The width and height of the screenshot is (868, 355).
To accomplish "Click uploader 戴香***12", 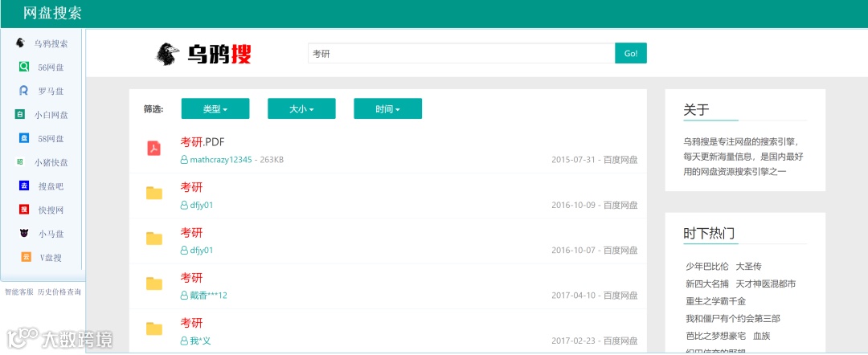I will 208,296.
